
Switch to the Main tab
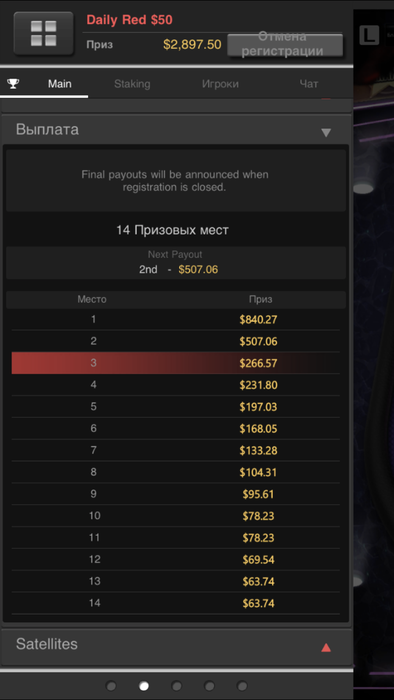click(60, 84)
